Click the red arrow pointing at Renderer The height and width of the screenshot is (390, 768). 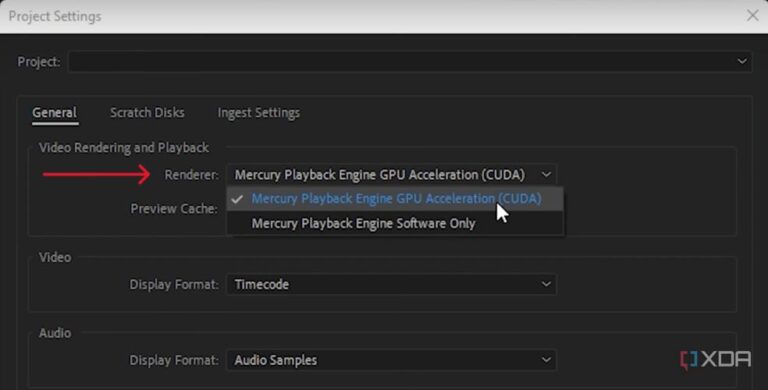click(96, 174)
